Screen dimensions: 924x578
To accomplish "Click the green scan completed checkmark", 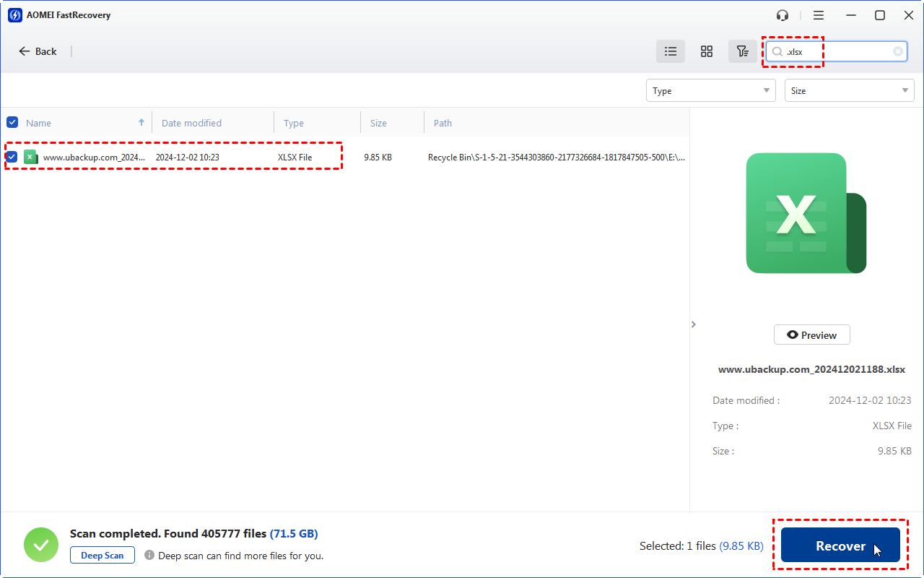I will [x=41, y=545].
